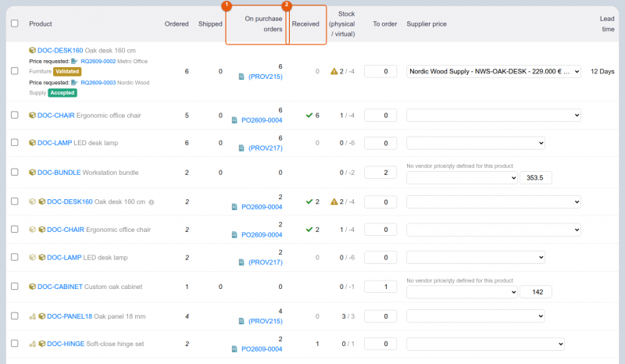Click BOM component icon of DOC-PANEL18 row
Image resolution: width=625 pixels, height=364 pixels.
click(32, 316)
